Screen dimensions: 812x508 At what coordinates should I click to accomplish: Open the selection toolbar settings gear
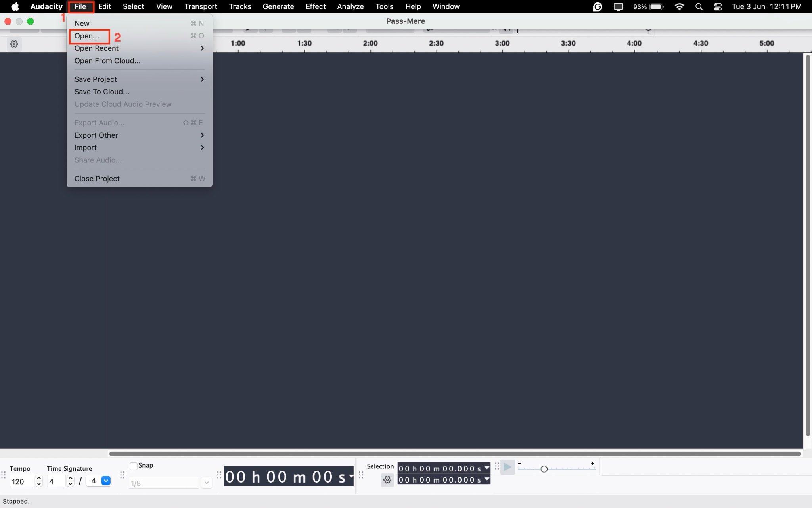point(387,480)
